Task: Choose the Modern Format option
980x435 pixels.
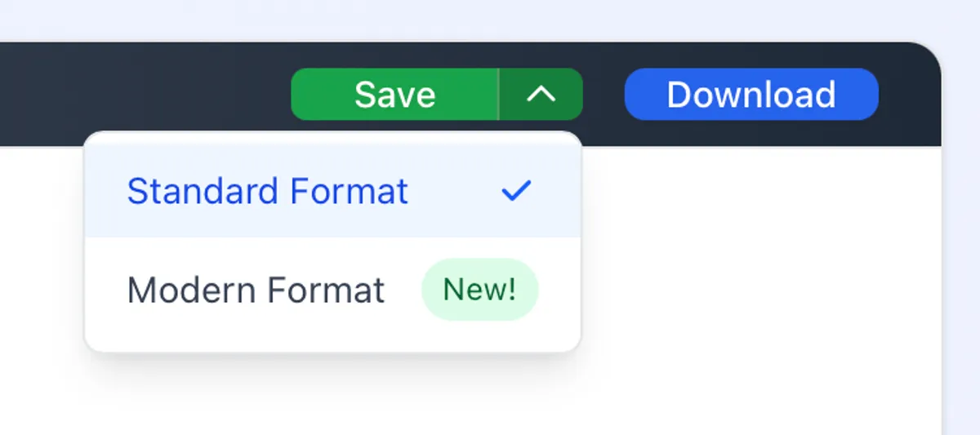Action: point(256,290)
